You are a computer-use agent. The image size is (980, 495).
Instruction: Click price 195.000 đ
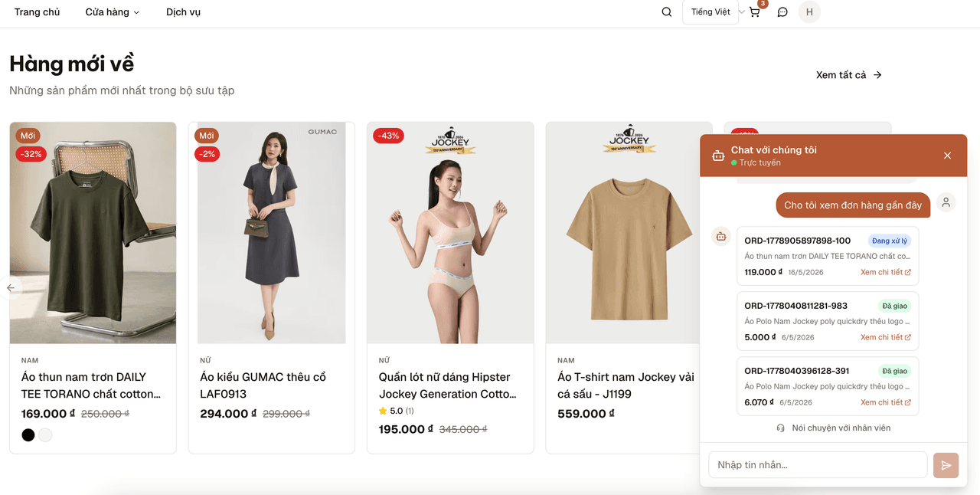406,429
